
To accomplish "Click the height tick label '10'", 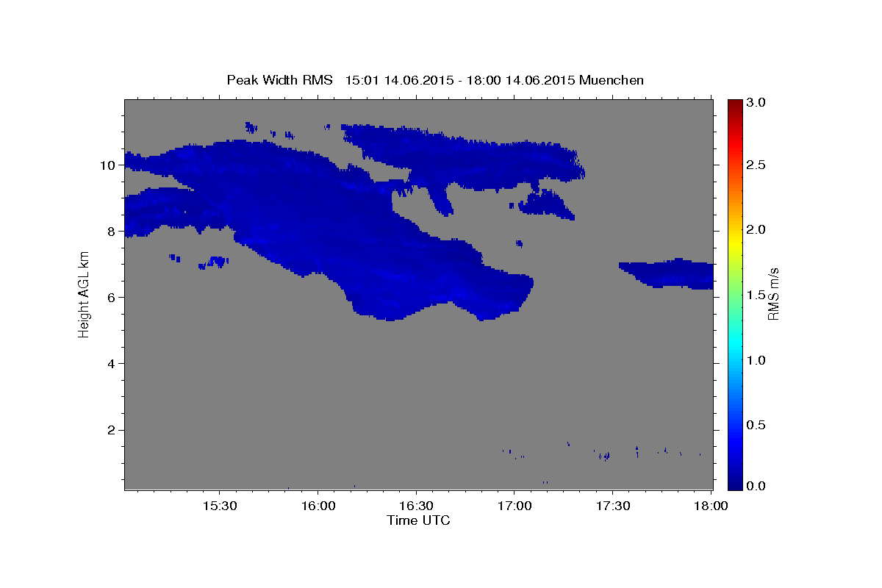I will coord(109,165).
